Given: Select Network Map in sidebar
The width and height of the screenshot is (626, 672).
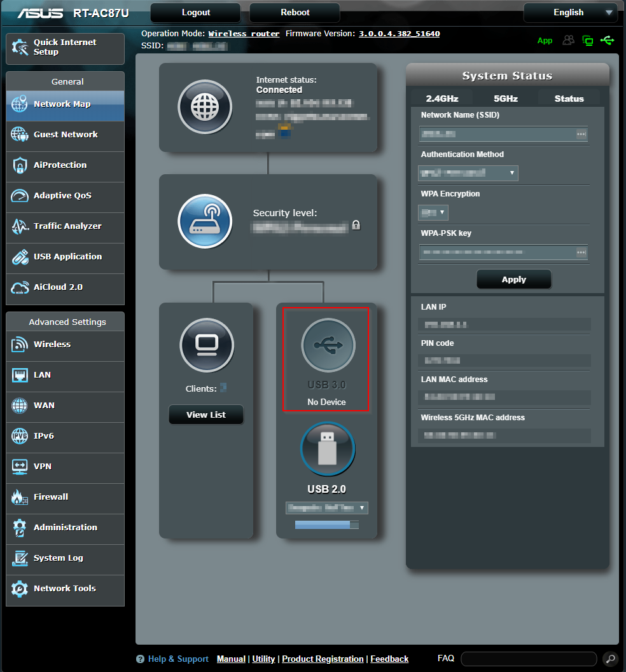Looking at the screenshot, I should (65, 105).
